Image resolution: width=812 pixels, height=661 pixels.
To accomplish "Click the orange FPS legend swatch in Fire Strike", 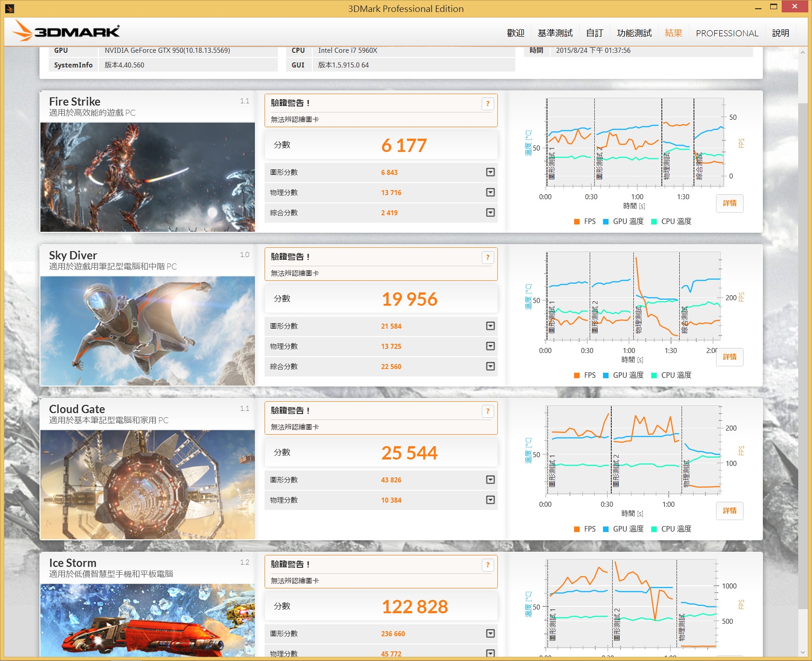I will (576, 222).
